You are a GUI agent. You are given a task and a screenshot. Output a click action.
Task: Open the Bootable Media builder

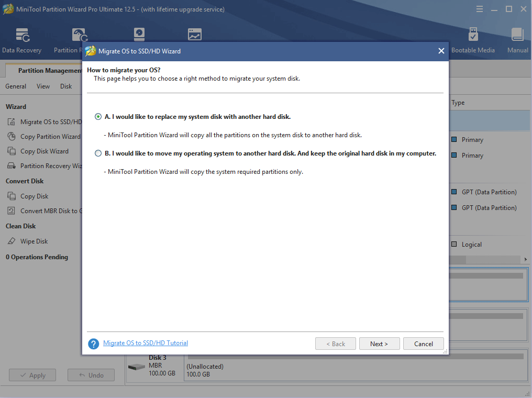pos(473,41)
